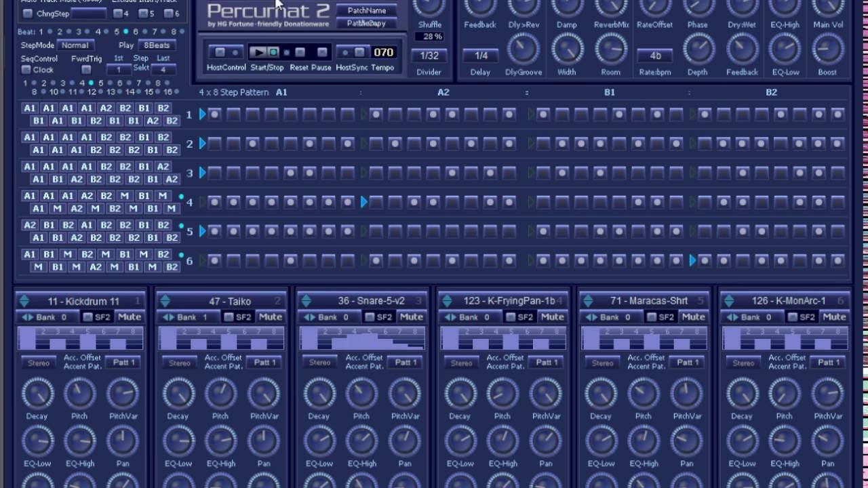Click Kickdrum 11 instrument up/down selector arrows
The height and width of the screenshot is (488, 868).
(24, 301)
